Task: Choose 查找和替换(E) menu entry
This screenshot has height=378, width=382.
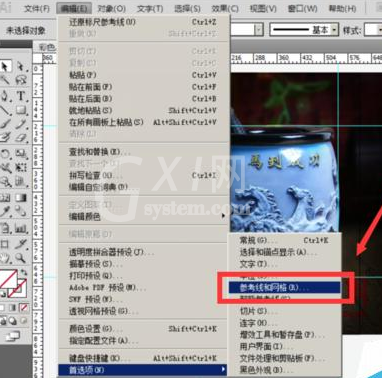Action: tap(144, 152)
